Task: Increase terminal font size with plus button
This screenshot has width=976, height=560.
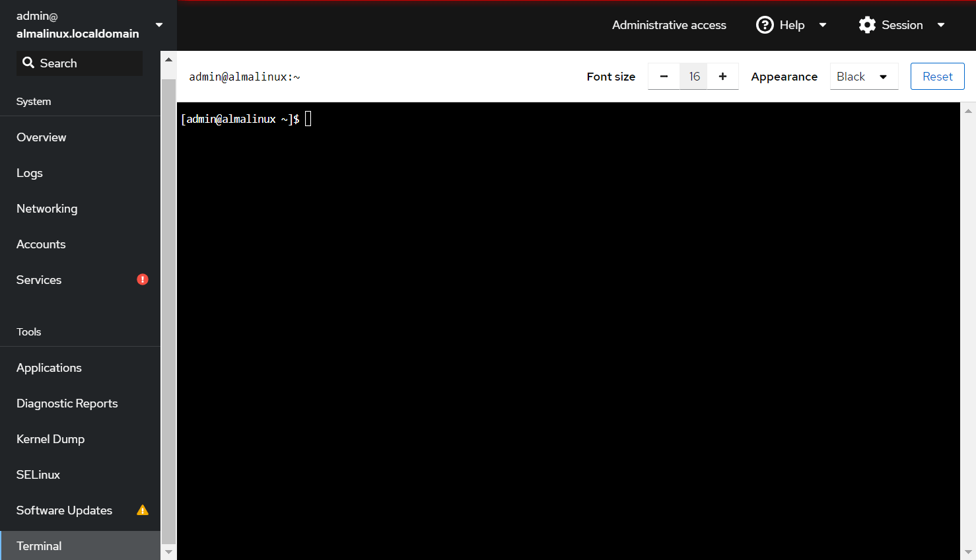Action: (722, 77)
